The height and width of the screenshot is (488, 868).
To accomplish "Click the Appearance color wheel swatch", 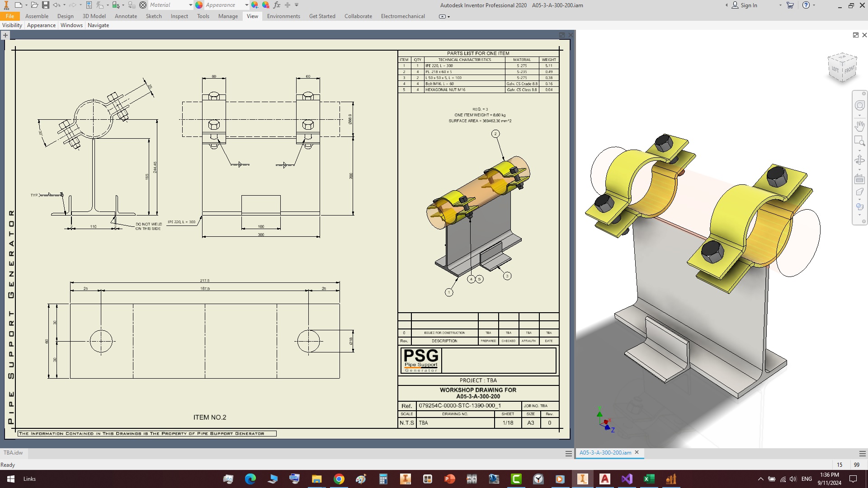I will click(199, 5).
